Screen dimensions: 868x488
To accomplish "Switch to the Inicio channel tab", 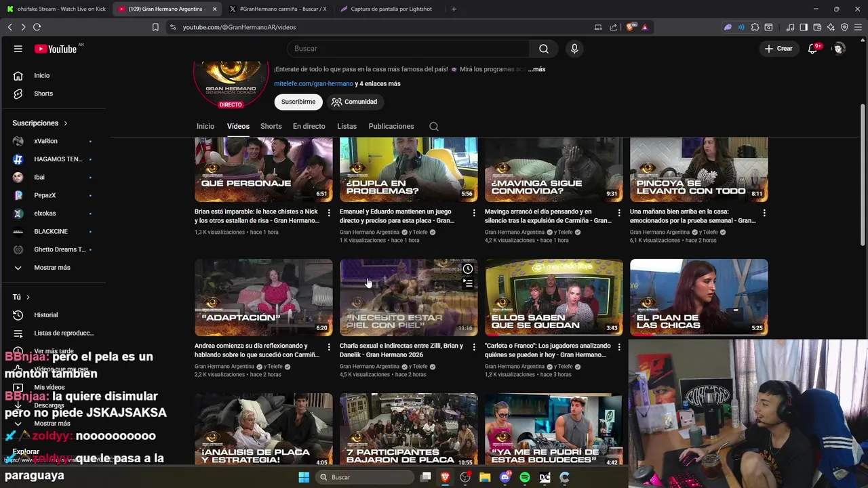I will click(x=205, y=127).
